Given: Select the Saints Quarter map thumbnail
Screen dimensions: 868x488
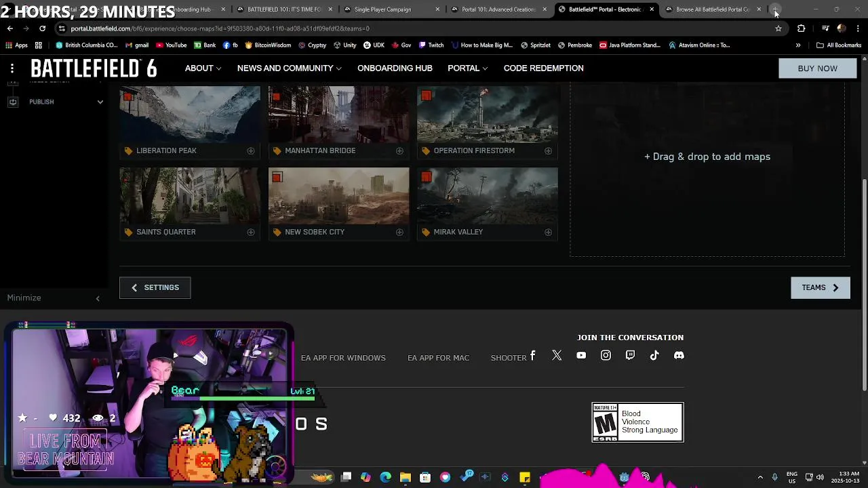Looking at the screenshot, I should [x=190, y=196].
